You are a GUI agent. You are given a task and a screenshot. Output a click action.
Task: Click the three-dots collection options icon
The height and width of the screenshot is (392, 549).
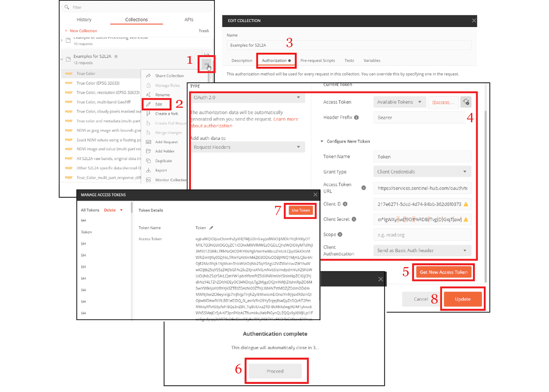(206, 64)
